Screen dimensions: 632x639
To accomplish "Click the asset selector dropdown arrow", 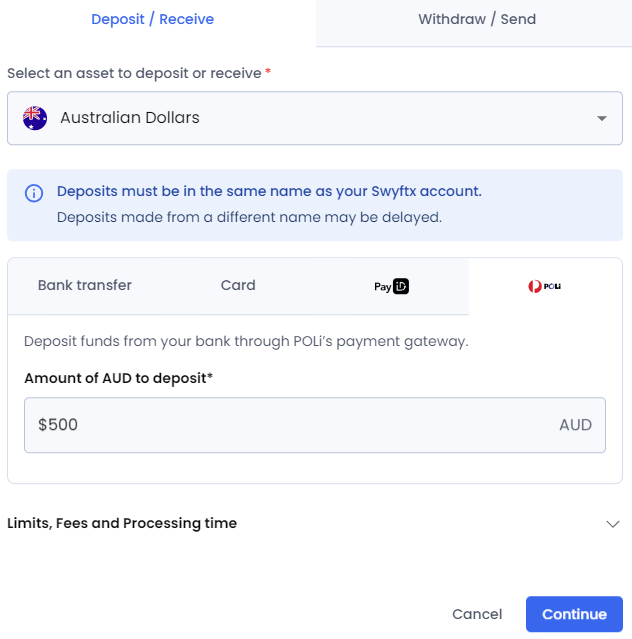I will 602,118.
